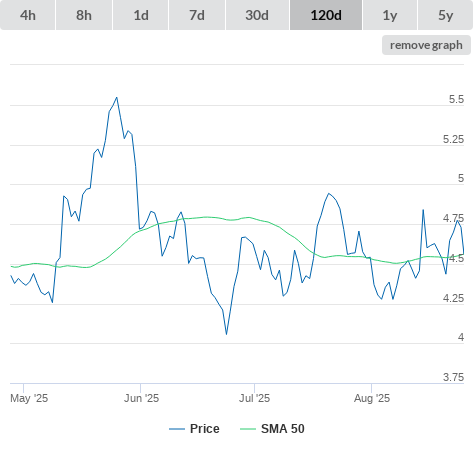Click the active 120d tab
This screenshot has width=474, height=455.
tap(326, 15)
